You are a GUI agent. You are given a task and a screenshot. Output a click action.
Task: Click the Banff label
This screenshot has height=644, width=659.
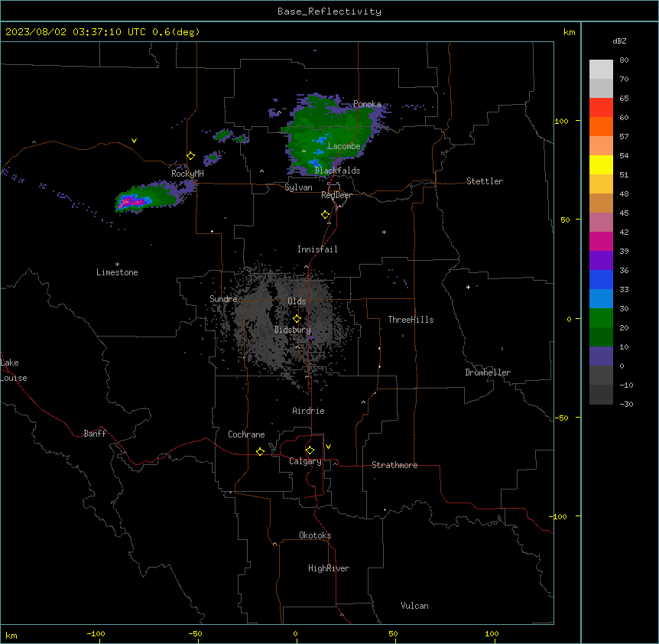(x=95, y=434)
